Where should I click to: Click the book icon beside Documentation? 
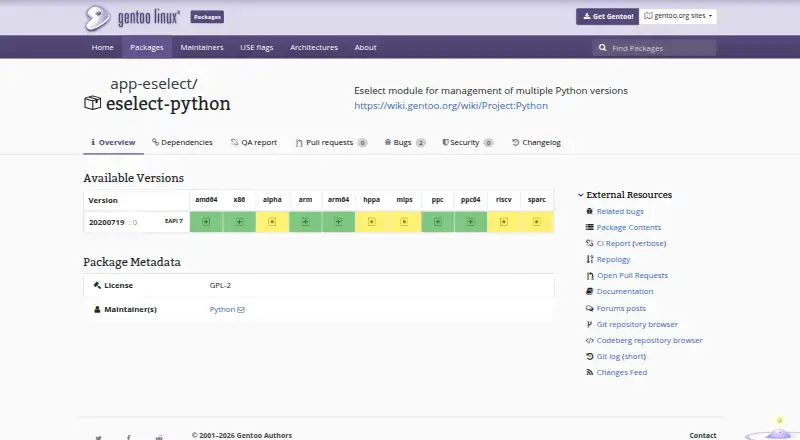coord(590,291)
